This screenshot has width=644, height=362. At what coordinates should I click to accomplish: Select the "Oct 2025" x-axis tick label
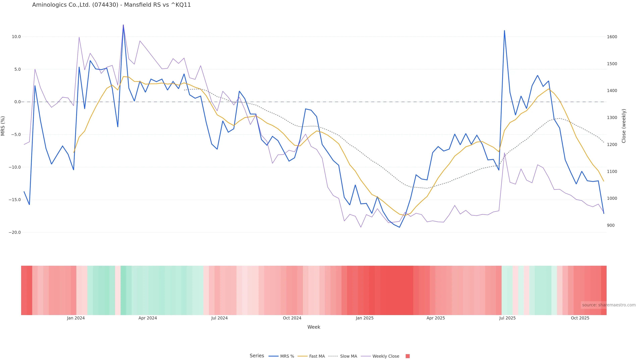[x=580, y=318]
